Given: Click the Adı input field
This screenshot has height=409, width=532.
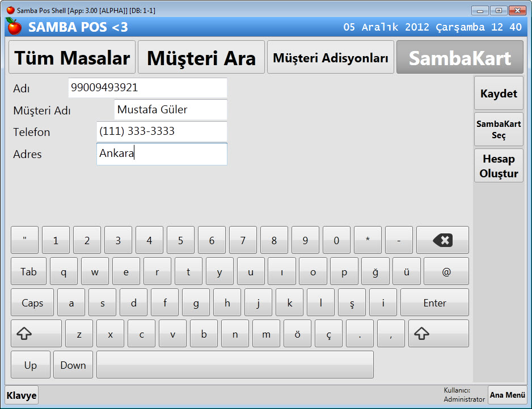Looking at the screenshot, I should point(147,88).
